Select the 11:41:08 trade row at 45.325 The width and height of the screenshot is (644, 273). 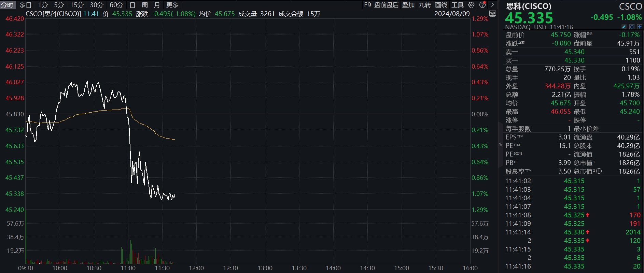pyautogui.click(x=573, y=215)
